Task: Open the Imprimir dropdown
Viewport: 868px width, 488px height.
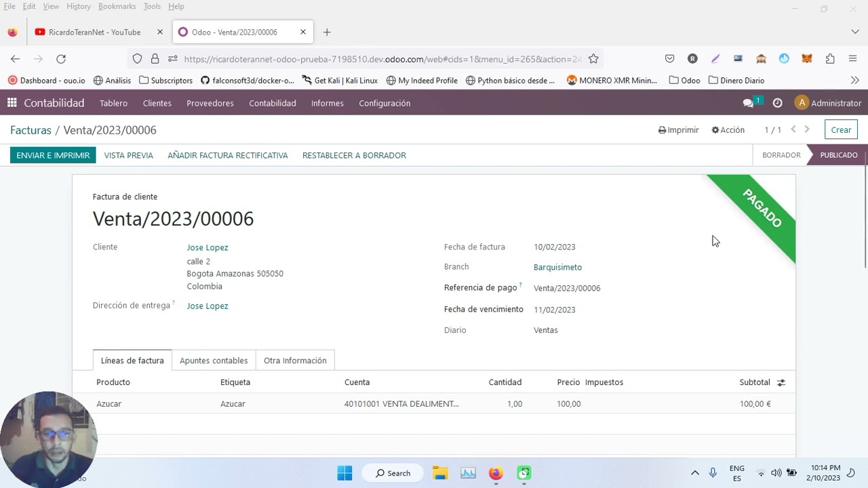Action: pos(678,129)
